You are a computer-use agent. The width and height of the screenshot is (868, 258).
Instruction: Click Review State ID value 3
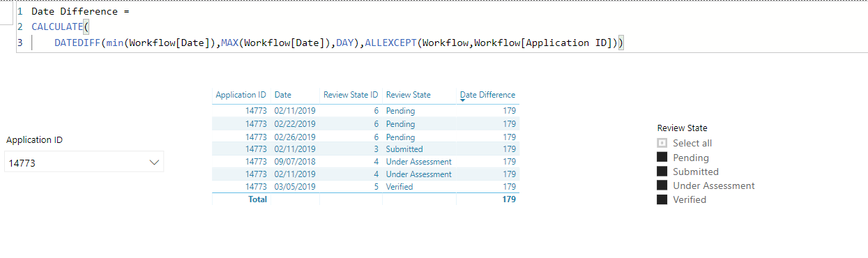(x=376, y=149)
